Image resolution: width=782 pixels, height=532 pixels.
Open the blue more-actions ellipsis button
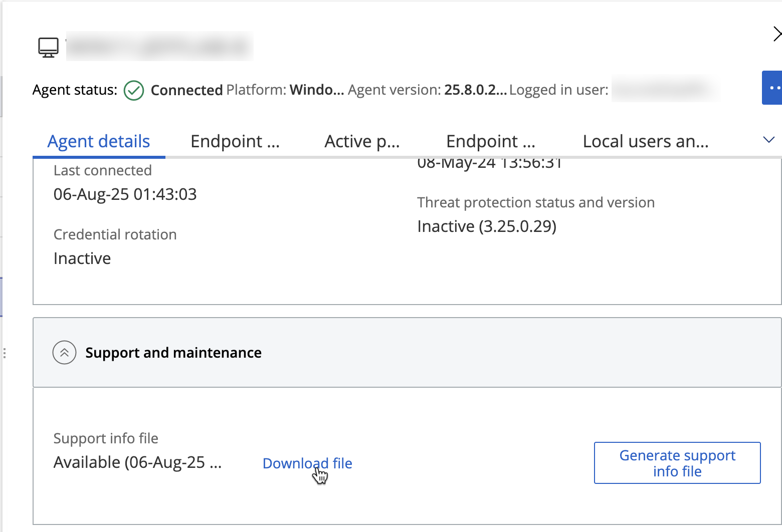[772, 88]
